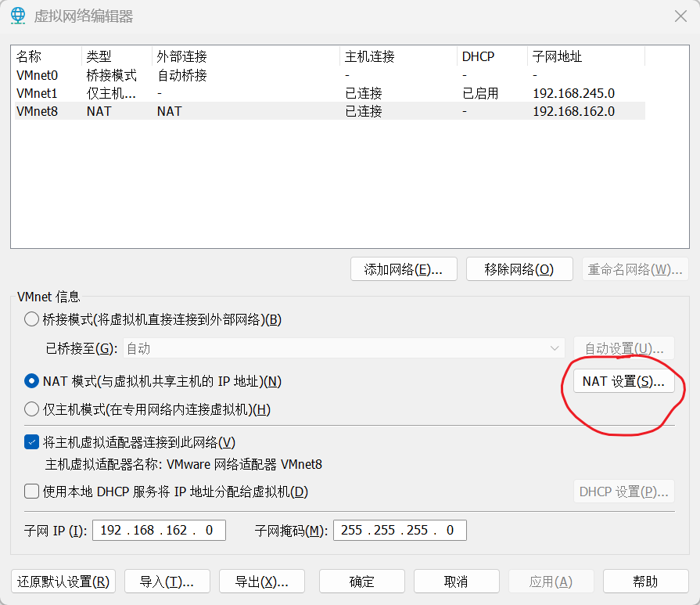Click 应用 button
The height and width of the screenshot is (605, 700).
point(551,582)
